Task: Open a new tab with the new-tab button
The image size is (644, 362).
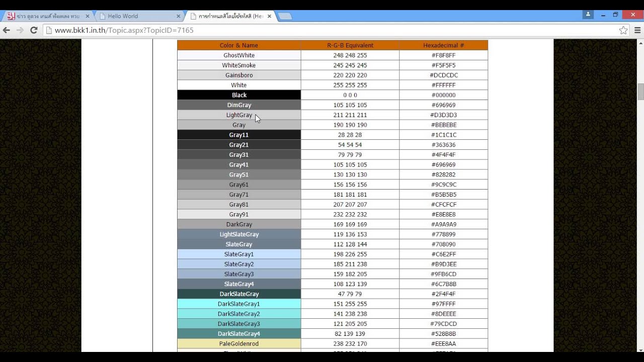Action: click(x=285, y=17)
